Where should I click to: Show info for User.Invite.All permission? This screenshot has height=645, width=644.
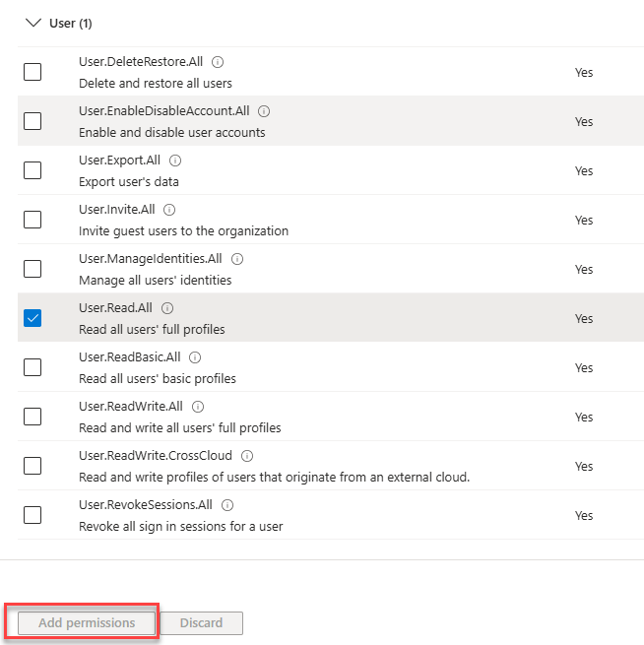tap(169, 210)
